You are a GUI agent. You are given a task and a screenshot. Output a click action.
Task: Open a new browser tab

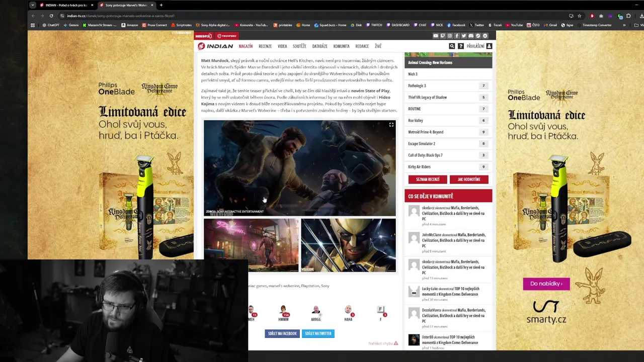click(161, 5)
